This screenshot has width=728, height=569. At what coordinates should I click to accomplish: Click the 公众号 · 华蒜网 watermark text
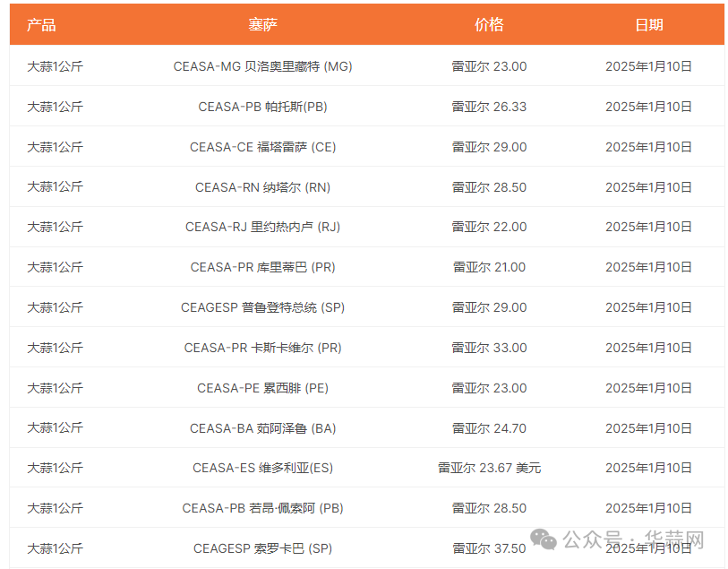point(633,539)
